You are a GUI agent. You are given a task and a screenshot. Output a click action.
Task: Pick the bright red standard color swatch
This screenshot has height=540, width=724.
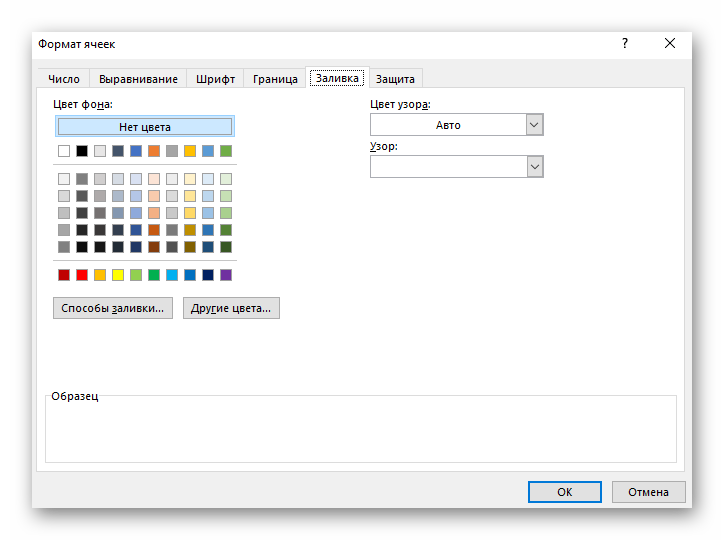coord(82,275)
